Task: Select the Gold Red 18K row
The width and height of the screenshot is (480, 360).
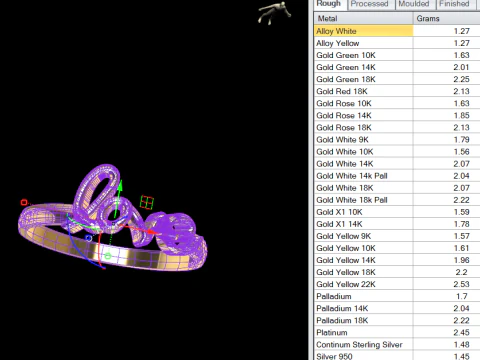Action: [x=397, y=91]
